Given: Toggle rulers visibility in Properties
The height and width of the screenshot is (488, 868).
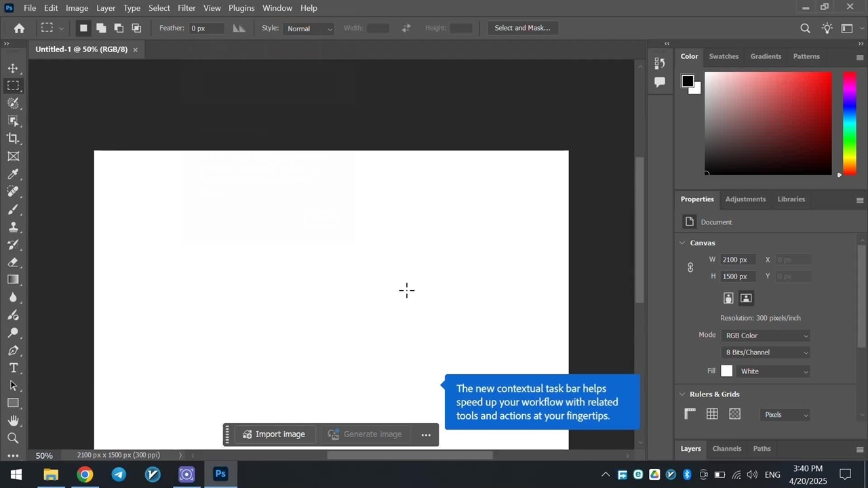Looking at the screenshot, I should (x=690, y=414).
